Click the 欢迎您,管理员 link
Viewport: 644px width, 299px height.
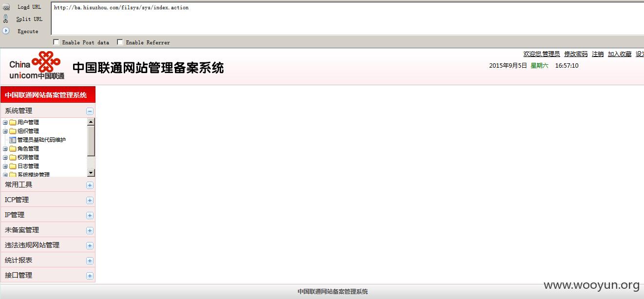tap(542, 54)
